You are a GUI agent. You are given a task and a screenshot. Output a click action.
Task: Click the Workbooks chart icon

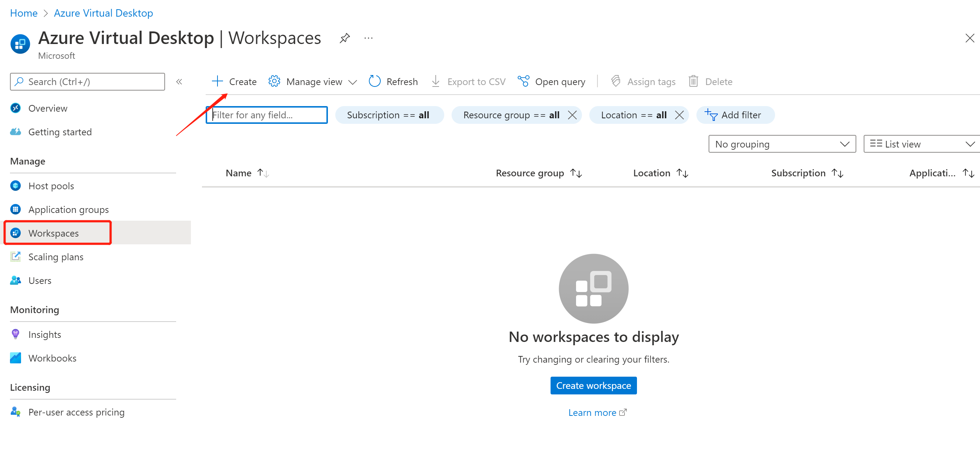pyautogui.click(x=16, y=358)
